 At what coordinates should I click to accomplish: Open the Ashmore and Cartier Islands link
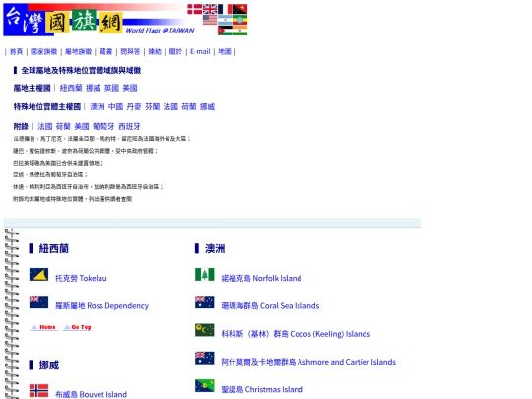tap(308, 362)
